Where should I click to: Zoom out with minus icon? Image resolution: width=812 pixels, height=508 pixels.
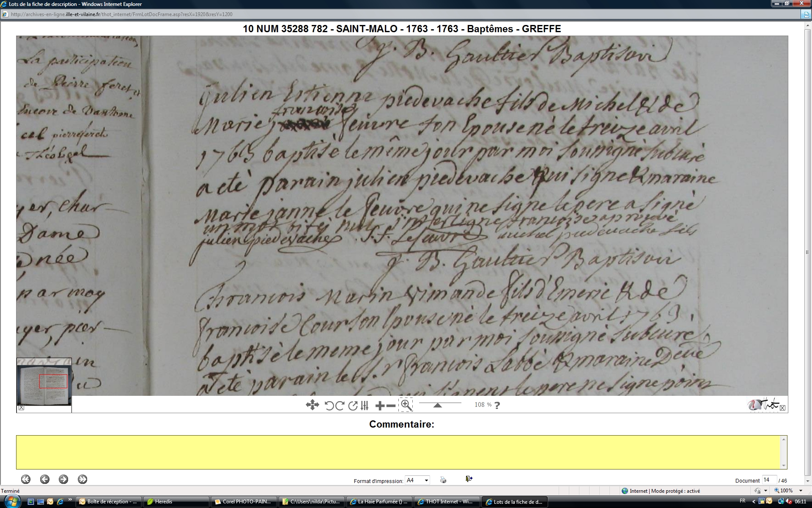click(391, 406)
